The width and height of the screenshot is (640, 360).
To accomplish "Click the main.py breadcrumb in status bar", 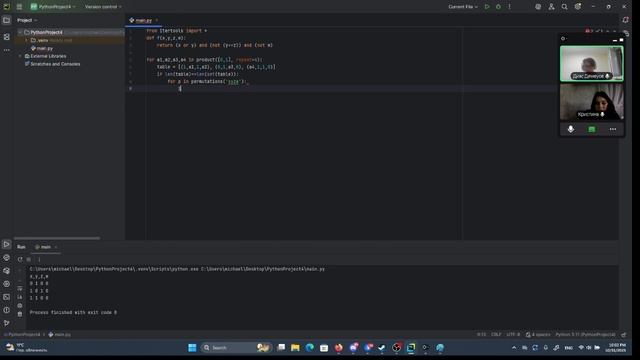I will coord(60,334).
